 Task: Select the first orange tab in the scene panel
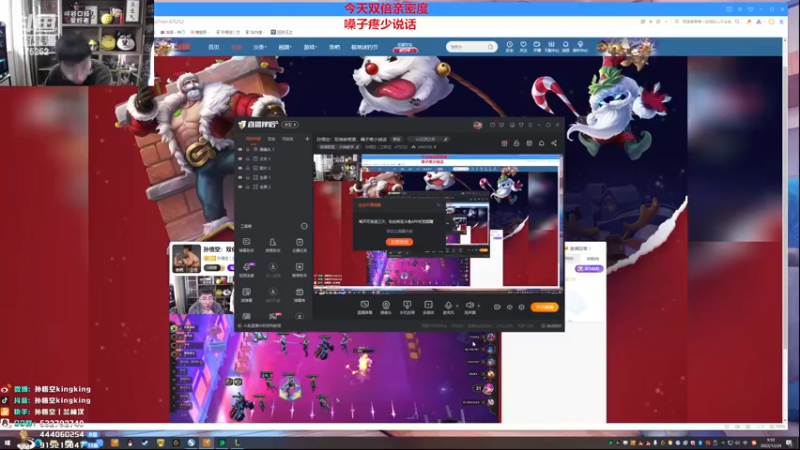[x=254, y=139]
